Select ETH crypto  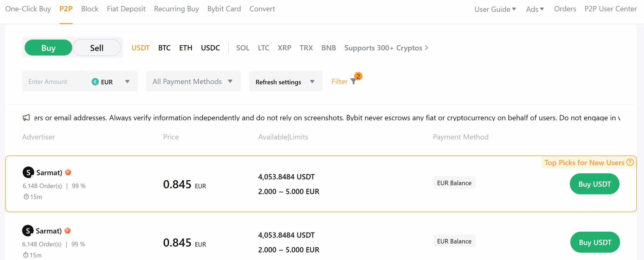[x=186, y=48]
